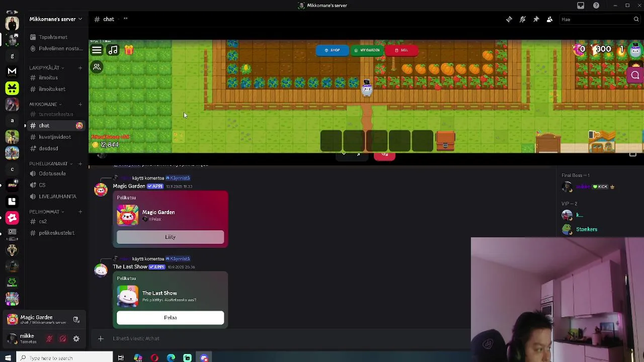Click Liity button on Magic Garden invite
The height and width of the screenshot is (362, 644).
point(170,237)
